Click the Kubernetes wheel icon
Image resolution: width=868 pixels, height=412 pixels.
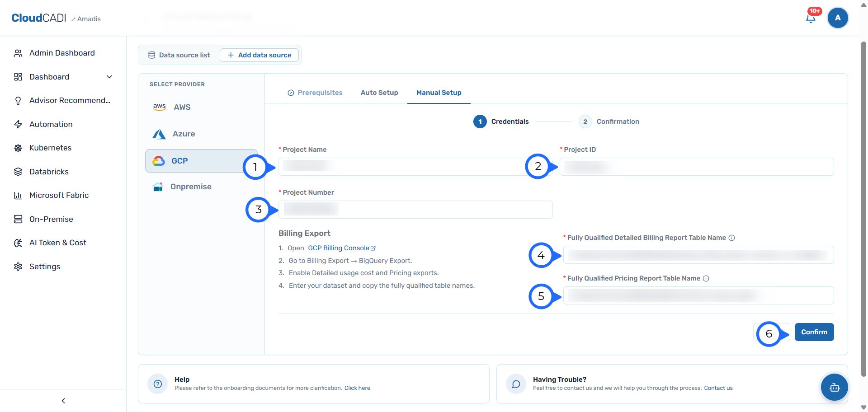coord(18,148)
